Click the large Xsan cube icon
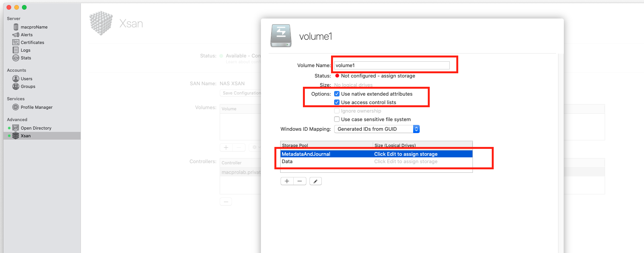Screen dimensions: 644x253 [101, 23]
